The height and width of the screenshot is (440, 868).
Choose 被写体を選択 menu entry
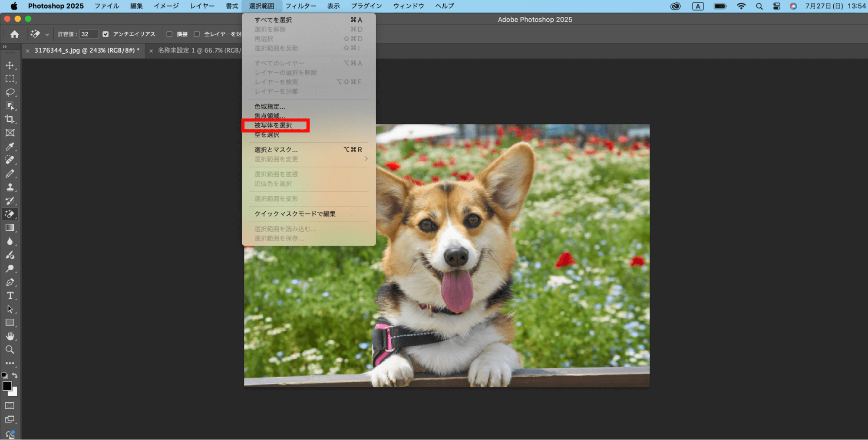coord(308,125)
